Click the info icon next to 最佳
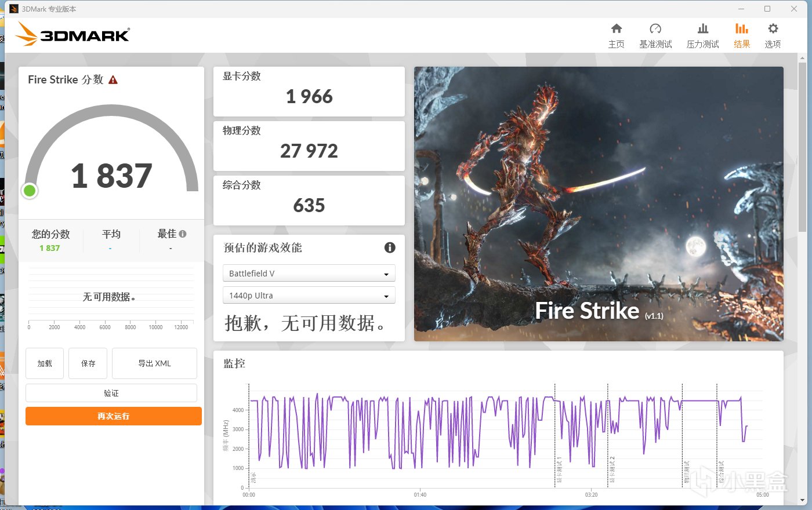 coord(183,234)
